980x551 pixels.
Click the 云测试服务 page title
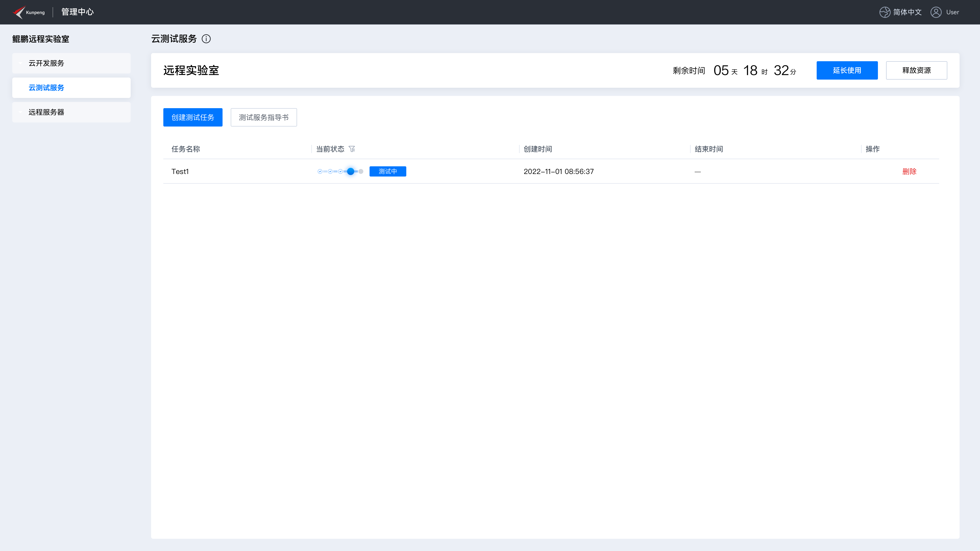(x=174, y=39)
